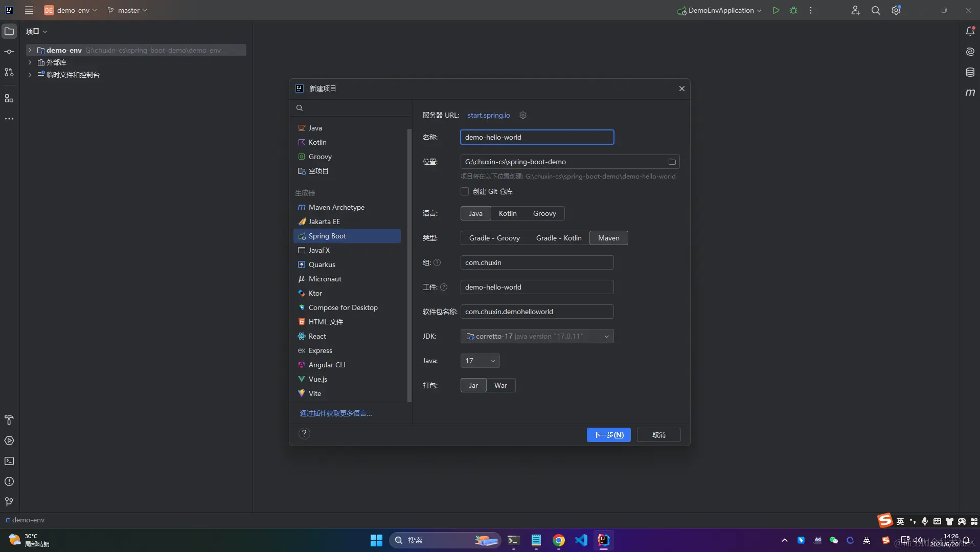This screenshot has height=552, width=980.
Task: Open the AI Assistant spiral icon
Action: (x=970, y=52)
